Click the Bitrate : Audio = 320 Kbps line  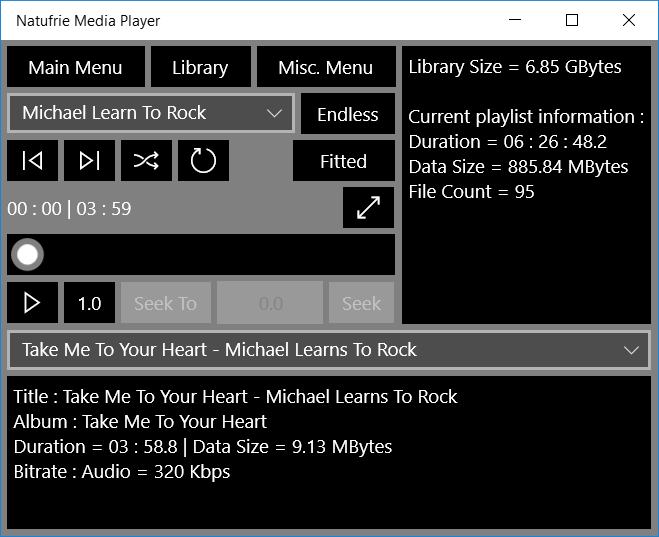click(122, 472)
